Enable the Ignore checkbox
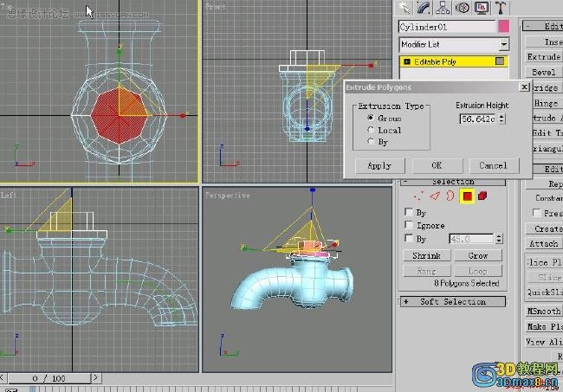This screenshot has width=563, height=392. click(x=408, y=225)
